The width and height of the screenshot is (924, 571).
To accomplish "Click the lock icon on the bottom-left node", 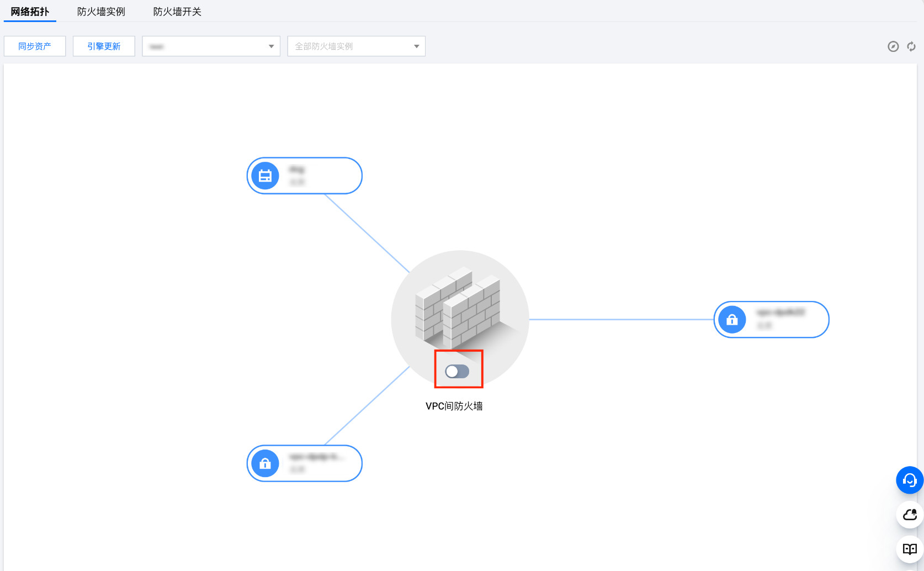I will (x=265, y=463).
